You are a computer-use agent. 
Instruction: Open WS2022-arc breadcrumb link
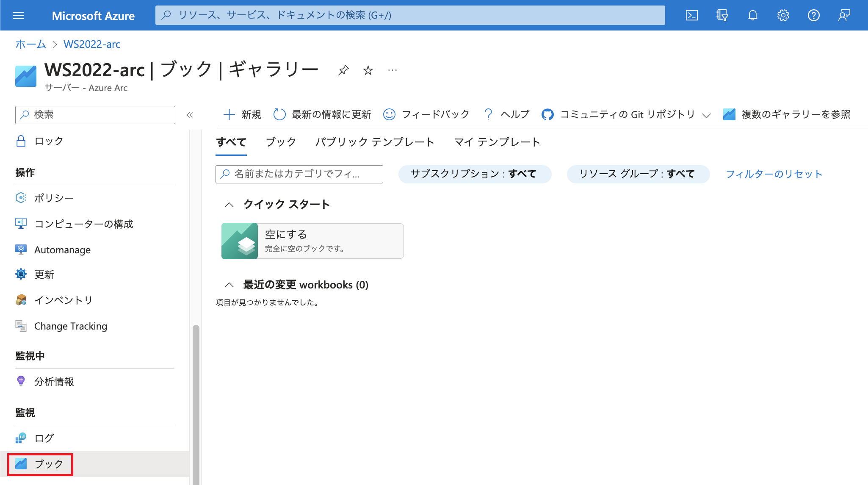pyautogui.click(x=92, y=44)
